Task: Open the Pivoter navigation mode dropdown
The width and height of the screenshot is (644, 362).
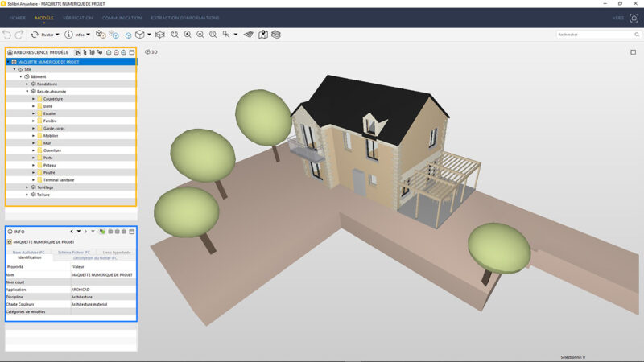Action: [57, 35]
